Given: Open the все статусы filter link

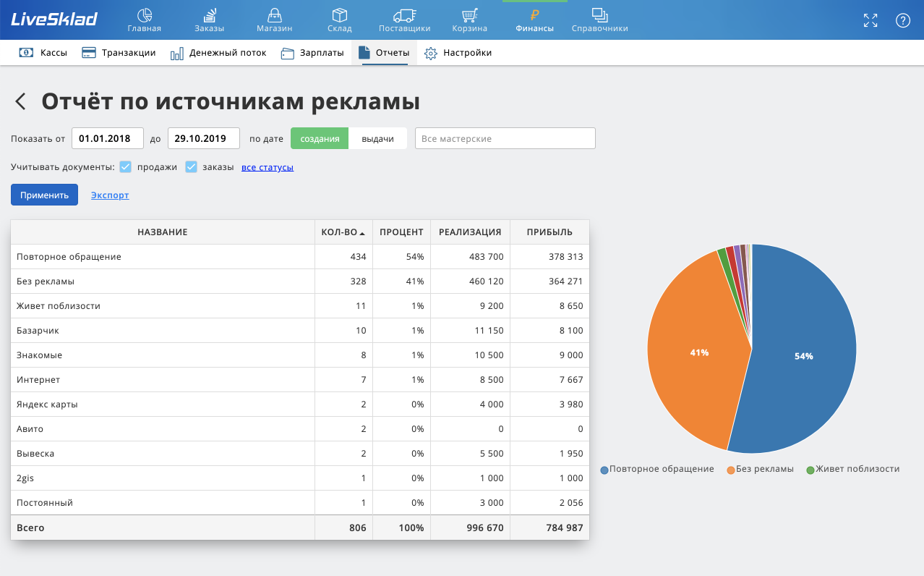Looking at the screenshot, I should tap(268, 167).
